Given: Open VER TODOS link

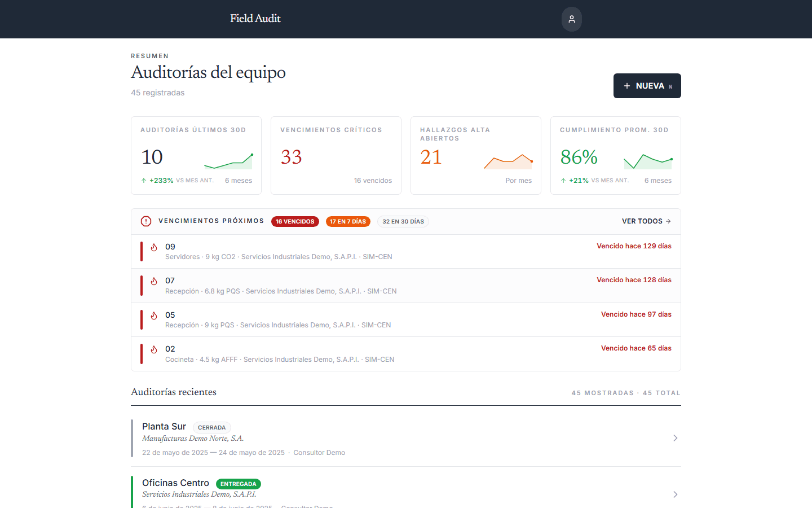Looking at the screenshot, I should pyautogui.click(x=646, y=221).
